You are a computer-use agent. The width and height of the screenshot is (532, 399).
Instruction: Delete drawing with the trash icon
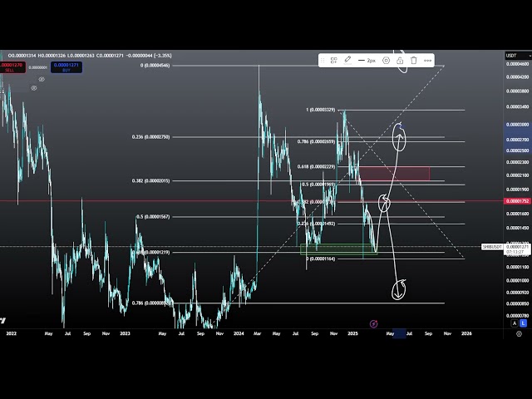[414, 61]
